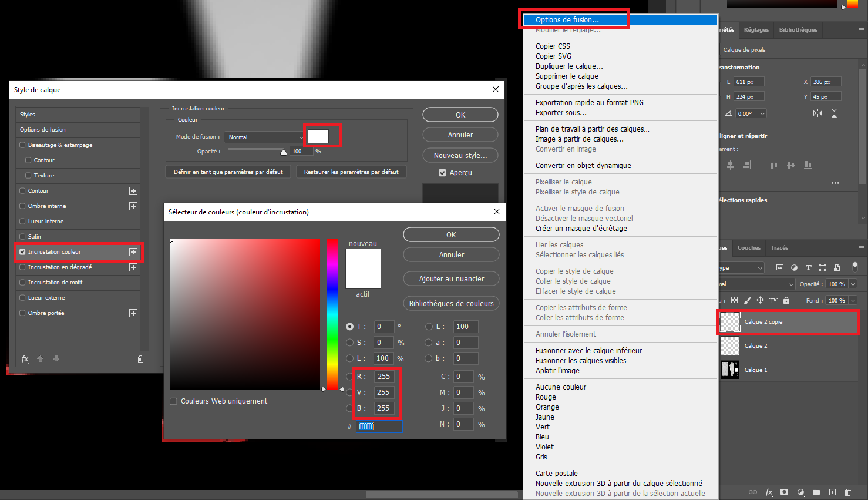This screenshot has height=500, width=868.
Task: Select the S saturation radio button
Action: click(350, 343)
